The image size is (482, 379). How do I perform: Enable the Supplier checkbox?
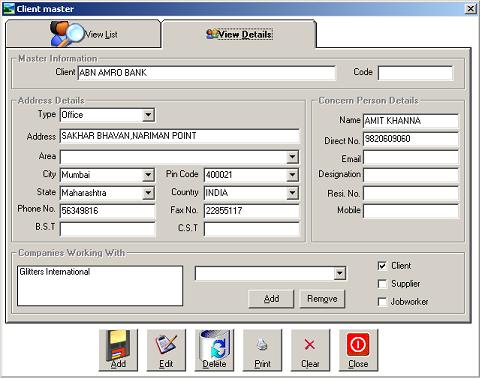tap(382, 284)
